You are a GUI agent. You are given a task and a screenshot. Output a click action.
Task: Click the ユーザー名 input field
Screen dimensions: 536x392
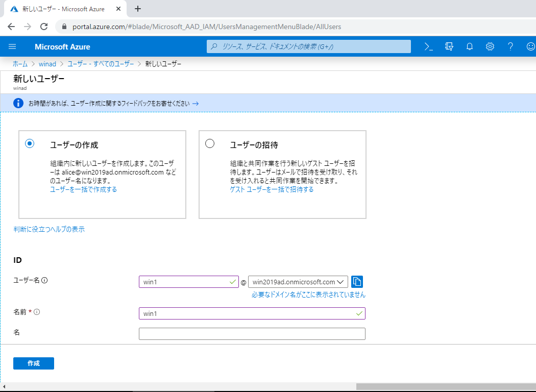189,282
